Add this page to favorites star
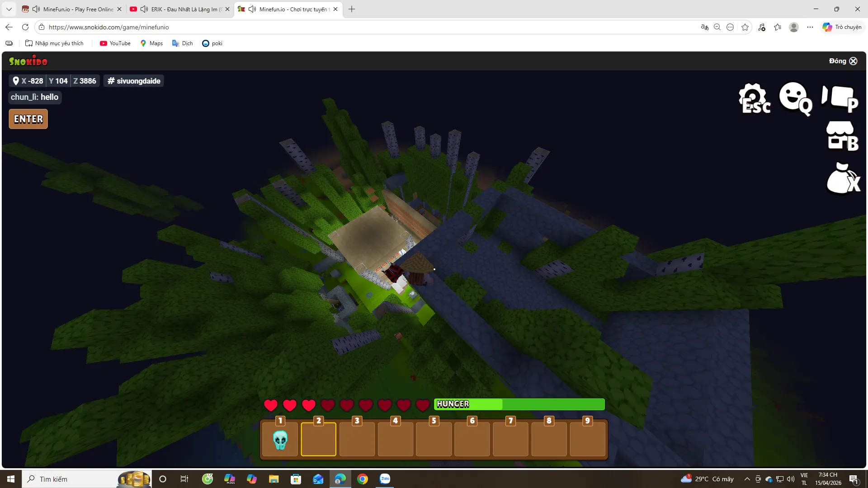868x488 pixels. [745, 27]
